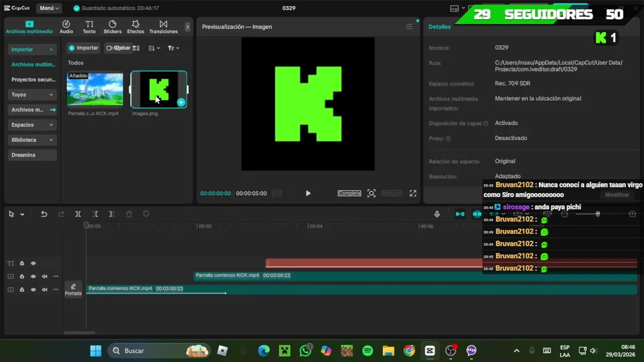Click the preview zoom icon
Screen dimensions: 644x362
371,193
